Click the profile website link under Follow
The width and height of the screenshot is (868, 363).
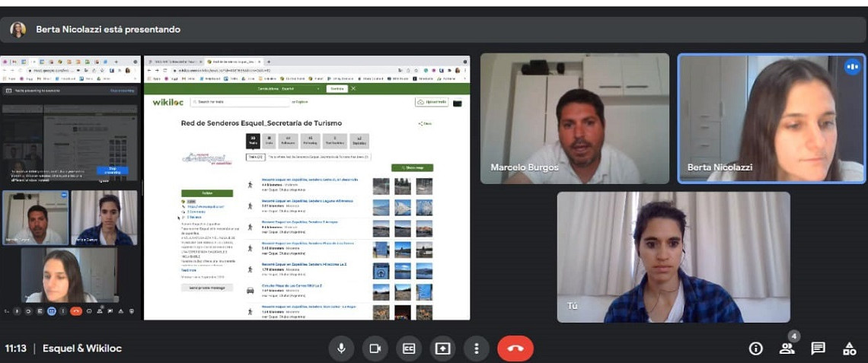point(206,206)
